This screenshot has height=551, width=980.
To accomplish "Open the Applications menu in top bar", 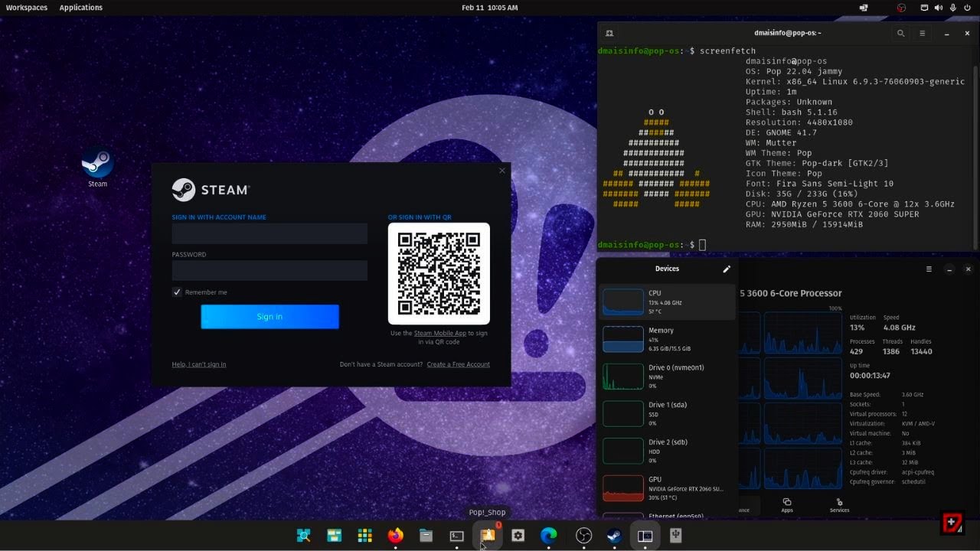I will [81, 8].
